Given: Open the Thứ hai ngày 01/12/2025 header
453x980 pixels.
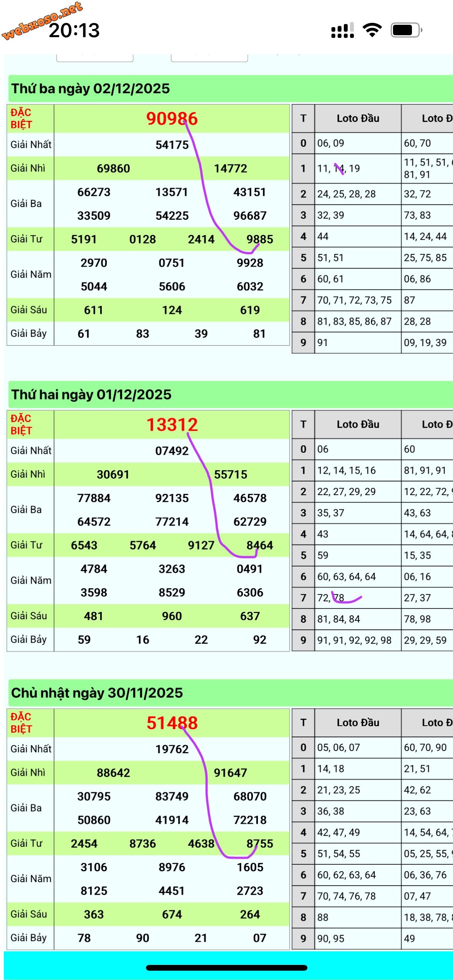Looking at the screenshot, I should tap(91, 395).
